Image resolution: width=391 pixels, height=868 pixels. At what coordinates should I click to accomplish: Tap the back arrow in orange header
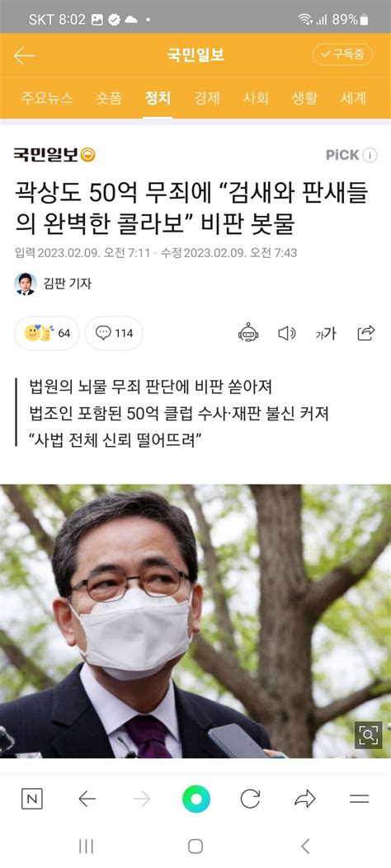[x=25, y=55]
